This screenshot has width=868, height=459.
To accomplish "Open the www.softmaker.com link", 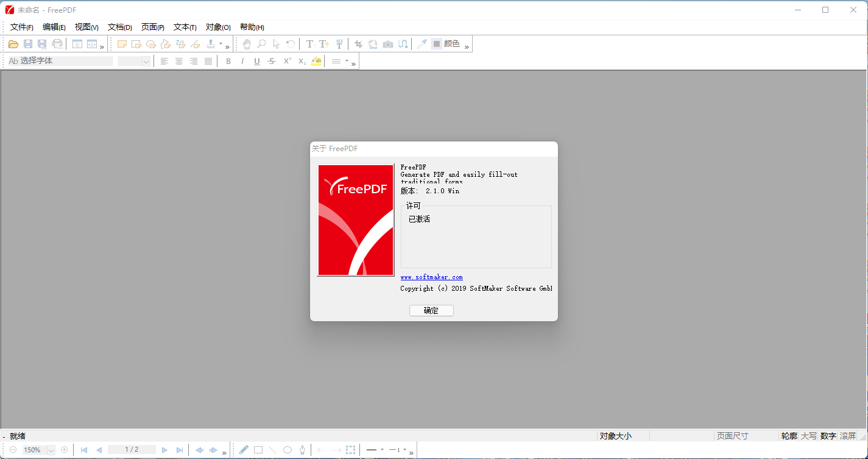I will tap(431, 277).
